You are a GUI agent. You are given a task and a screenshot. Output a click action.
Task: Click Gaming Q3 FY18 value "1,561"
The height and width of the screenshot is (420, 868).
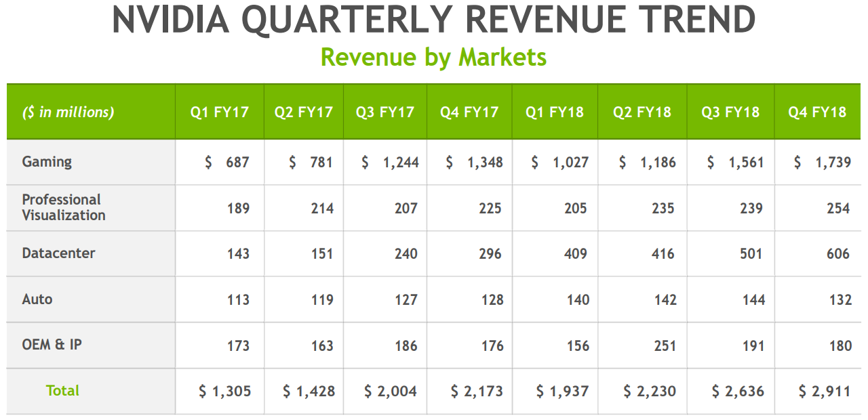745,163
